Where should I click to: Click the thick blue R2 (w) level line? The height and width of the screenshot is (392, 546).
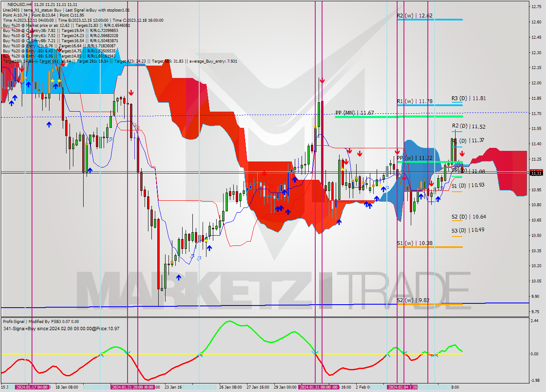click(x=430, y=20)
